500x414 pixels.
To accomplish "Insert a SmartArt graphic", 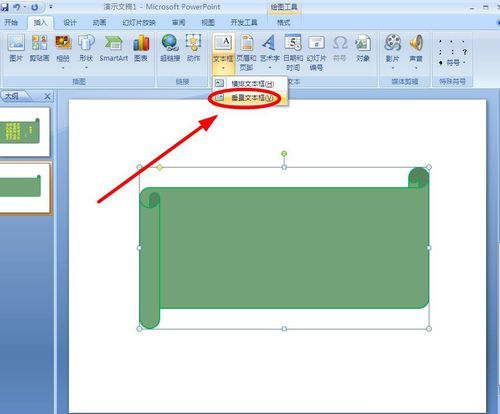I will coord(114,48).
